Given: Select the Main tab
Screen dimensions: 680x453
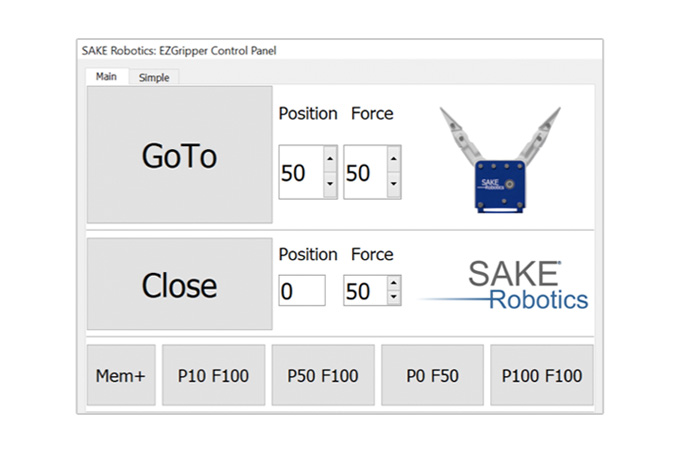Looking at the screenshot, I should 107,77.
